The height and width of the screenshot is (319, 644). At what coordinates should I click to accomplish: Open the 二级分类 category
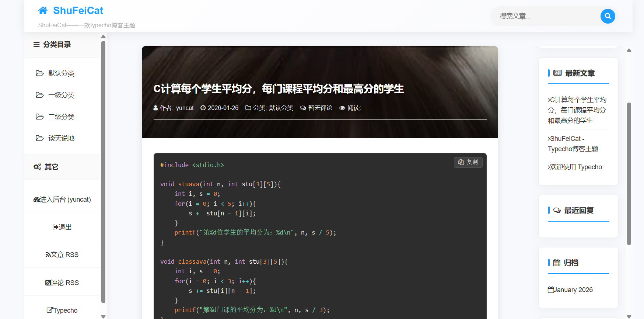pyautogui.click(x=61, y=117)
